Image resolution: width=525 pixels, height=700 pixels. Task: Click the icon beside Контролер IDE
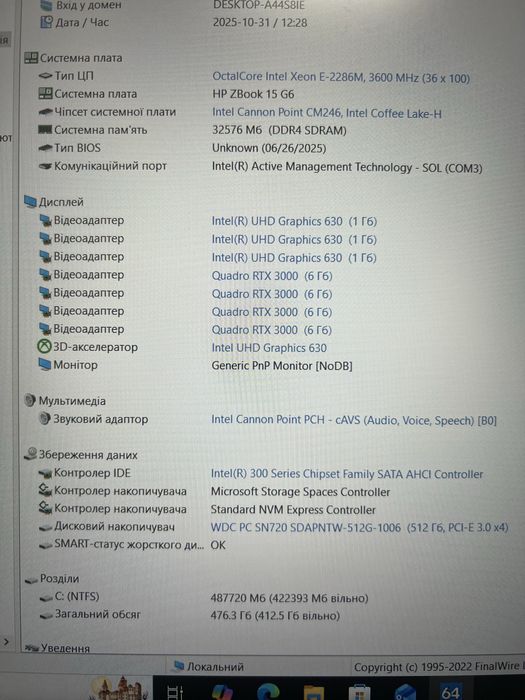46,473
